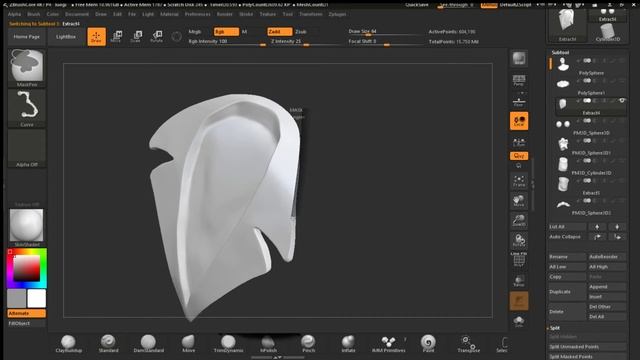The image size is (640, 360).
Task: Open the Zplugin menu
Action: click(337, 14)
